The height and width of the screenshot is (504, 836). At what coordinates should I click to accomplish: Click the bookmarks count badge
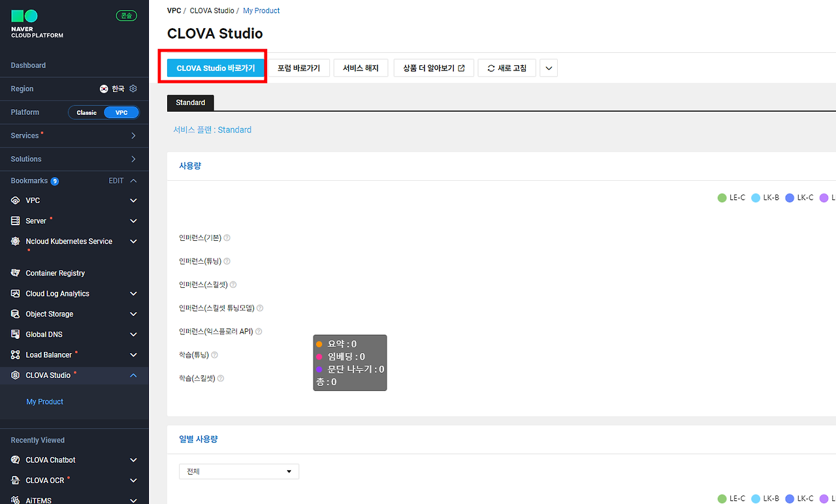(x=55, y=181)
